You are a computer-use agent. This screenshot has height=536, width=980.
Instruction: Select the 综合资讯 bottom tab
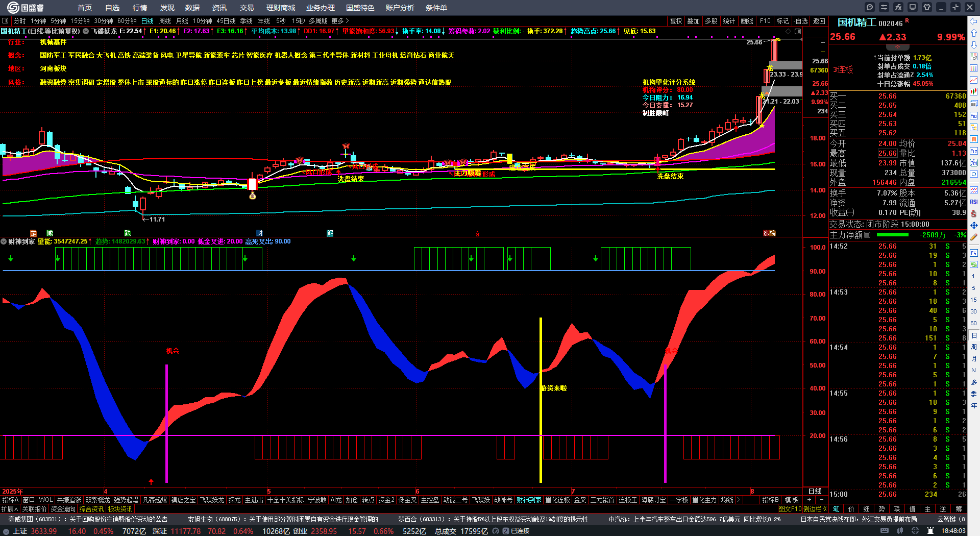click(x=92, y=509)
